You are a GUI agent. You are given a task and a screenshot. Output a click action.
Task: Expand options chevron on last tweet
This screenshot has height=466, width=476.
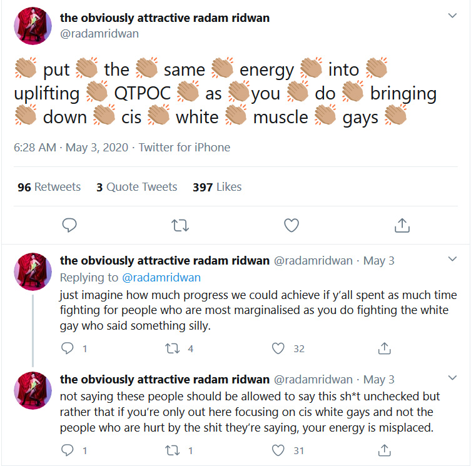coord(452,378)
